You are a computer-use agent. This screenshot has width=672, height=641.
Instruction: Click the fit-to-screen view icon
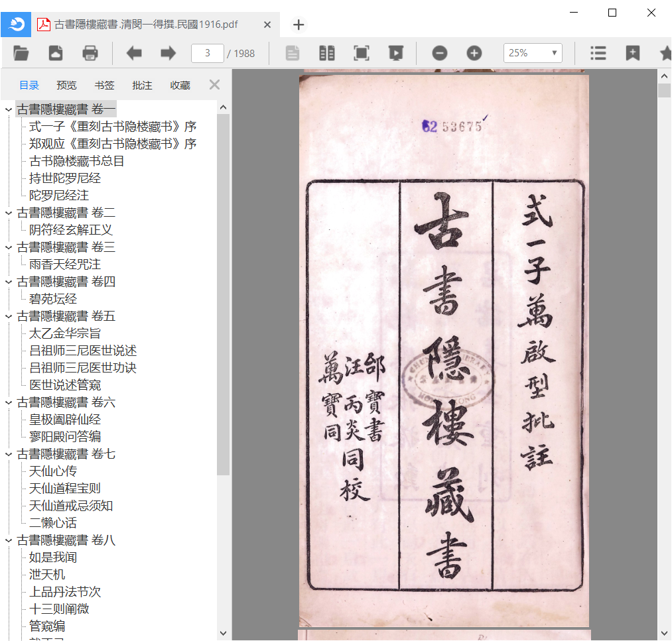click(361, 53)
